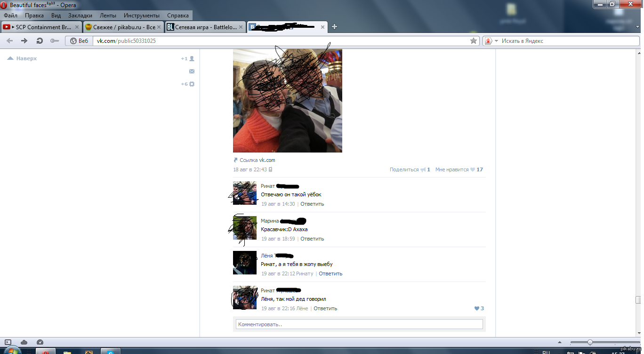
Task: Open the Справка menu
Action: pyautogui.click(x=178, y=16)
